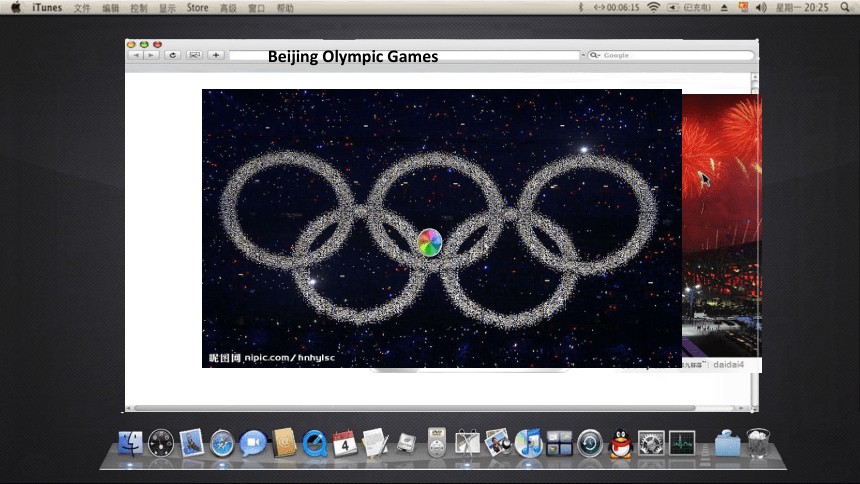This screenshot has width=860, height=484.
Task: Open iCal calendar icon in dock
Action: [345, 443]
